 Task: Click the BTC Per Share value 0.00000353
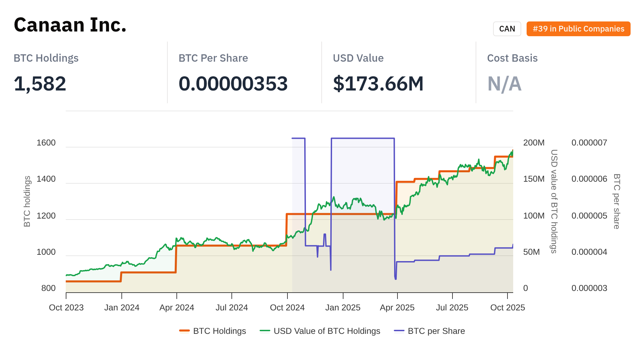coord(233,83)
